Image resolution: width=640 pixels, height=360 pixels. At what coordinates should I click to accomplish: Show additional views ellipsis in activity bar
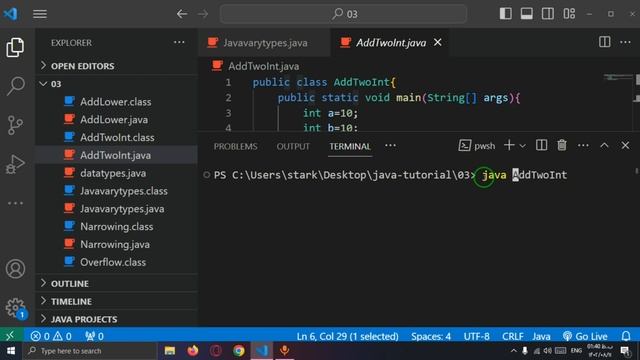tap(15, 203)
